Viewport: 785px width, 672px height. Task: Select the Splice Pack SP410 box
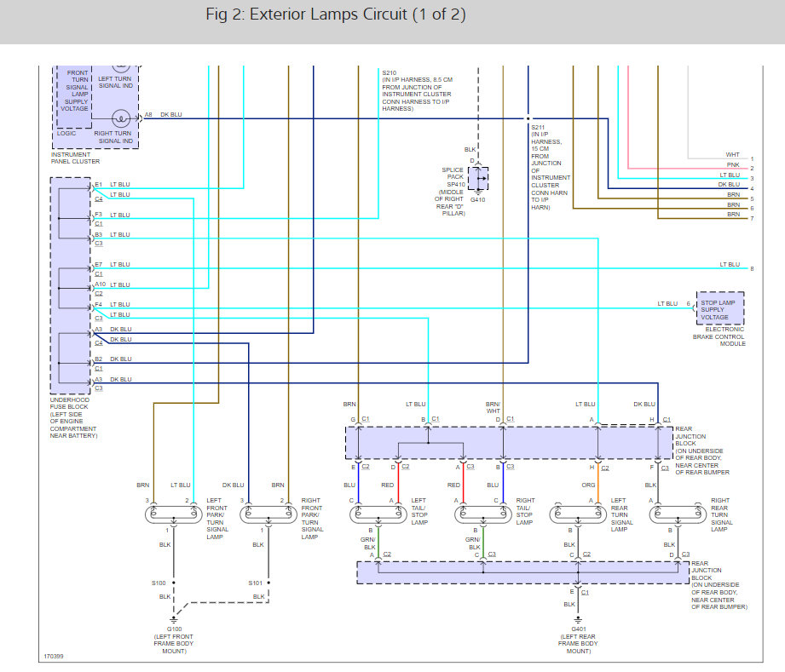click(x=478, y=178)
